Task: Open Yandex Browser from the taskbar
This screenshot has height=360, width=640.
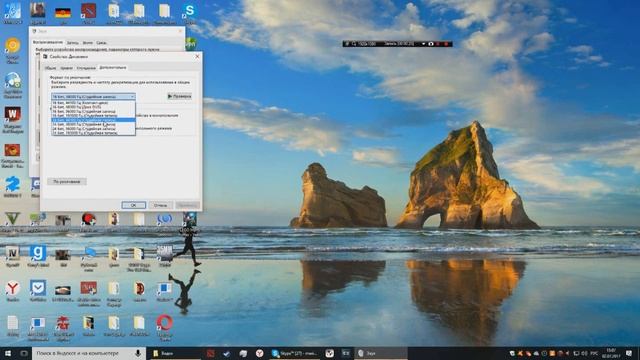Action: [260, 353]
